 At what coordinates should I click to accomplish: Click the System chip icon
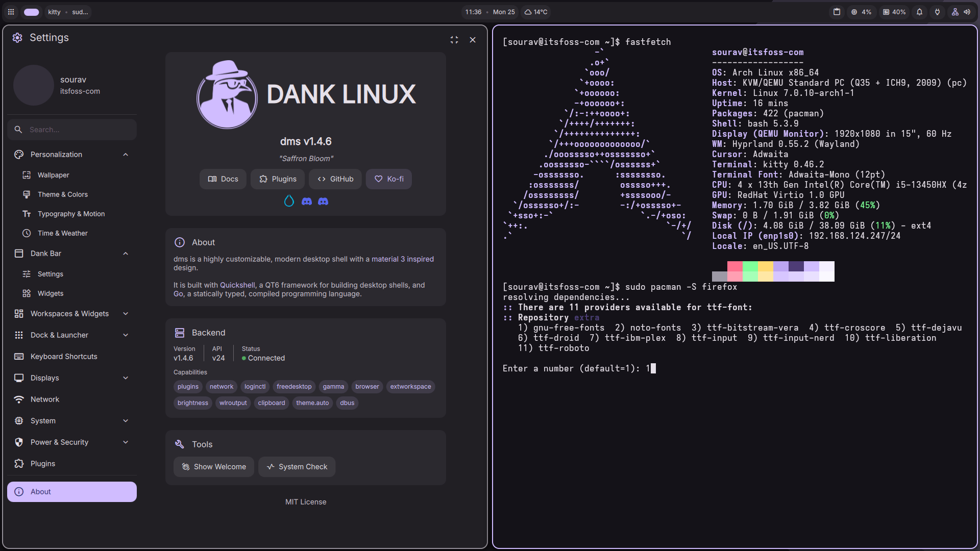point(19,421)
